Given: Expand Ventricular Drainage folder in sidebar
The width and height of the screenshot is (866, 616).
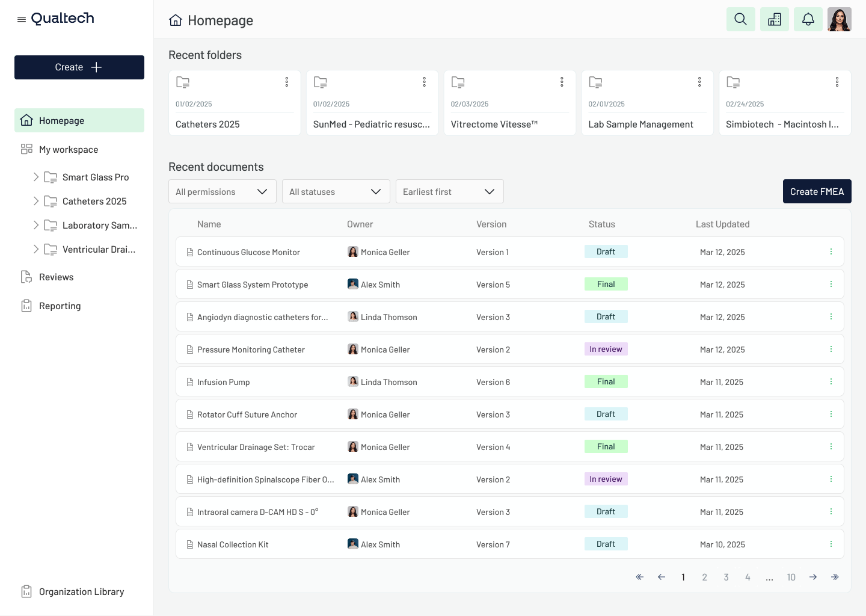Looking at the screenshot, I should pyautogui.click(x=36, y=249).
